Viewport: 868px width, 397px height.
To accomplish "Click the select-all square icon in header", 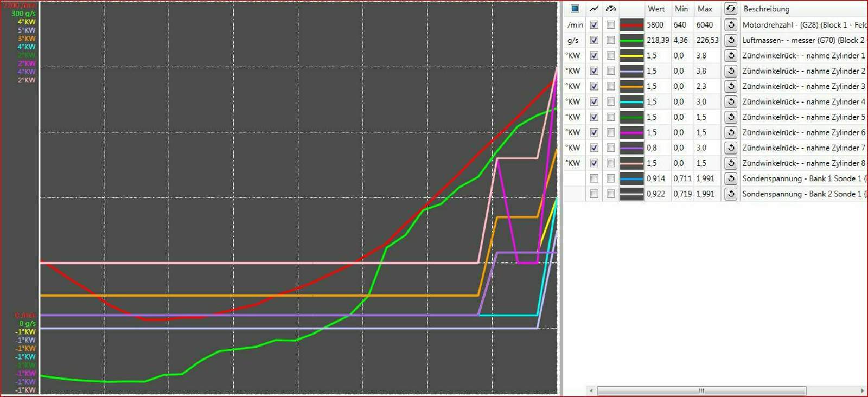I will point(575,9).
